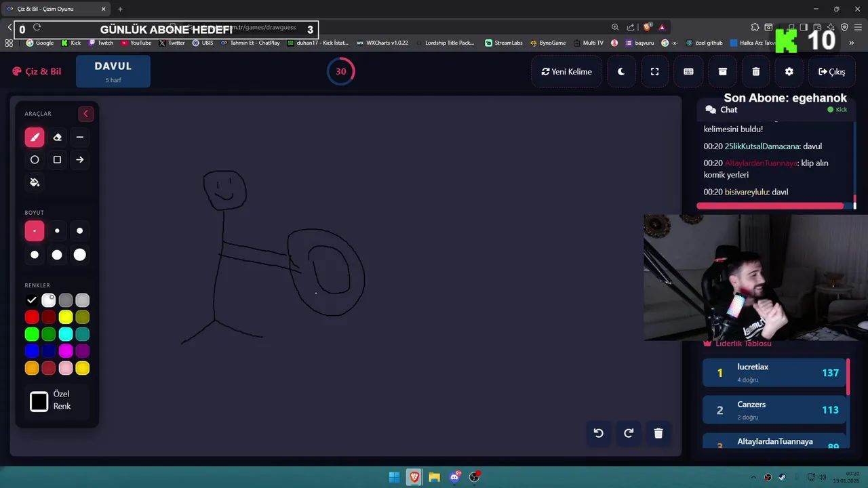Choose the fifth brush size
The image size is (868, 488).
[57, 255]
